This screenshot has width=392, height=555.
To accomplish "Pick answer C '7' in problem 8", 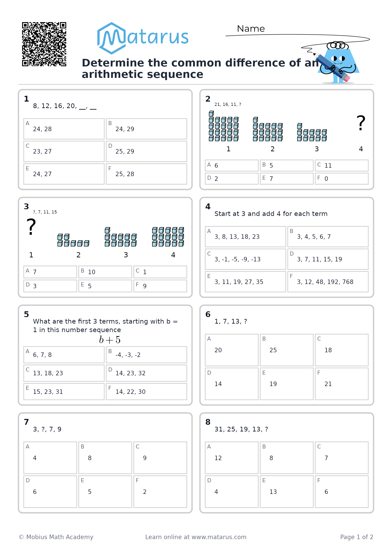I will pyautogui.click(x=342, y=458).
